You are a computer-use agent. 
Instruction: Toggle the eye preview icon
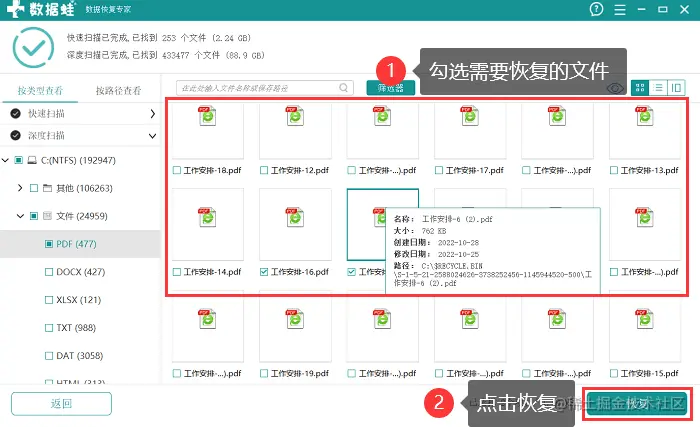pyautogui.click(x=615, y=88)
